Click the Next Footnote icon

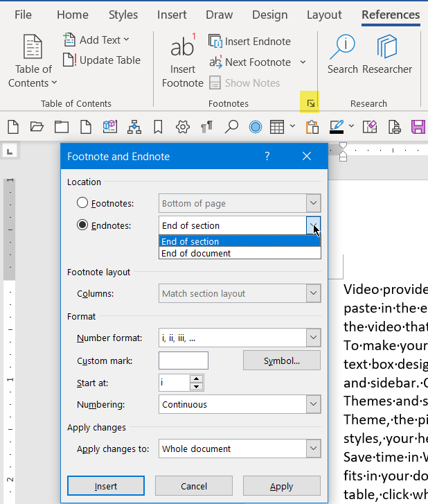(215, 62)
